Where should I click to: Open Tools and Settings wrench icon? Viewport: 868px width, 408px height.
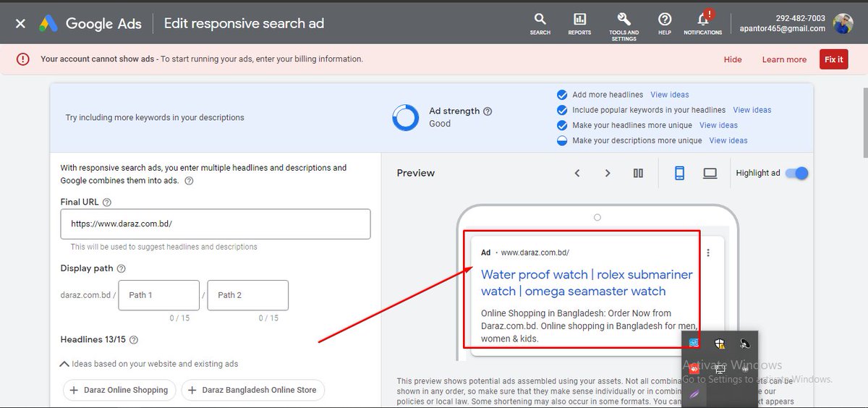pos(624,25)
